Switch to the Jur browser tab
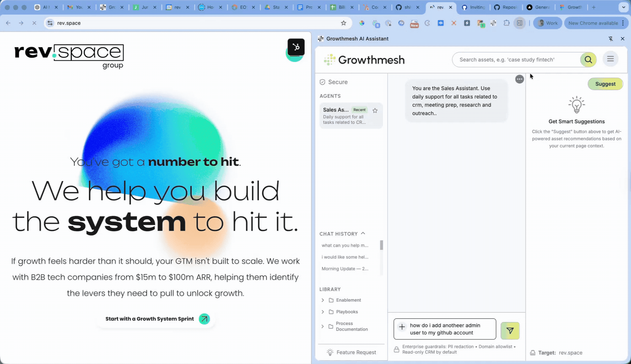This screenshot has width=631, height=364. tap(145, 7)
